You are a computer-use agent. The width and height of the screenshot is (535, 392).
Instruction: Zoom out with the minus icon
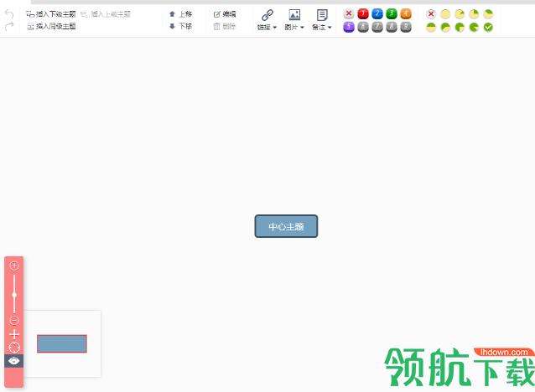click(14, 321)
